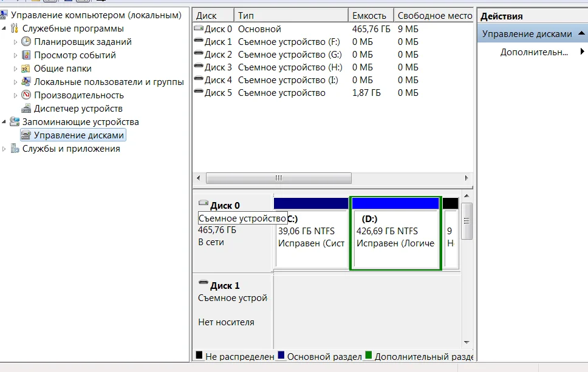Image resolution: width=588 pixels, height=372 pixels.
Task: Click Дополнительные действия in Actions pane
Action: click(534, 52)
